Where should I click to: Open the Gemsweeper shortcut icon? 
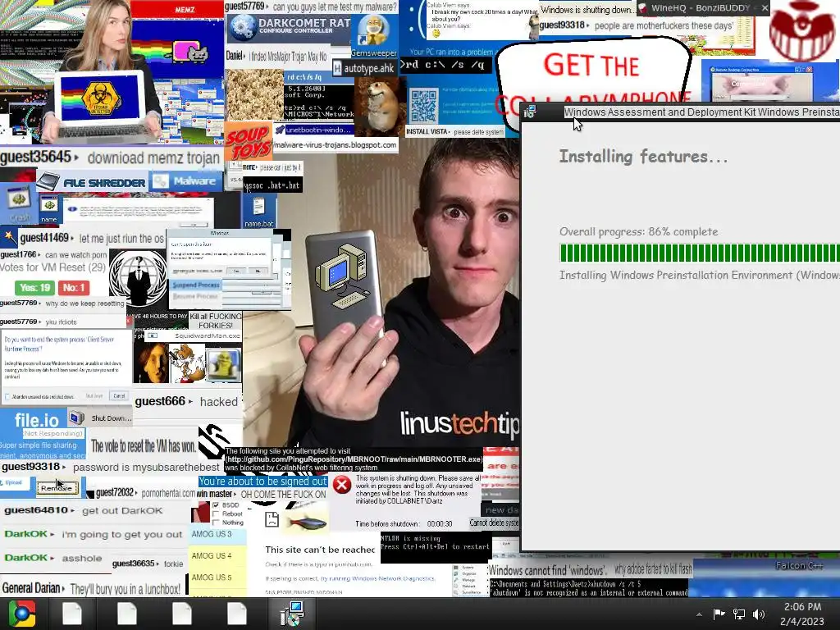(x=374, y=36)
